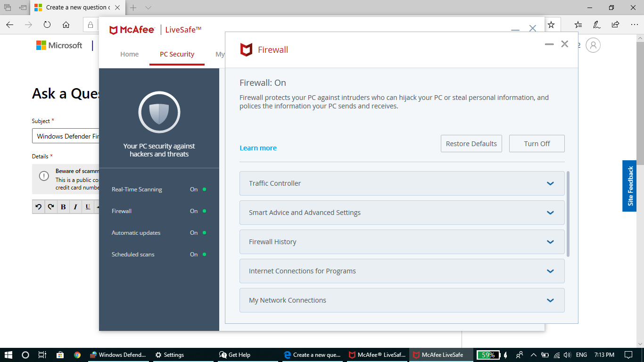Image resolution: width=644 pixels, height=362 pixels.
Task: Undo in the question editor toolbar
Action: coord(39,206)
